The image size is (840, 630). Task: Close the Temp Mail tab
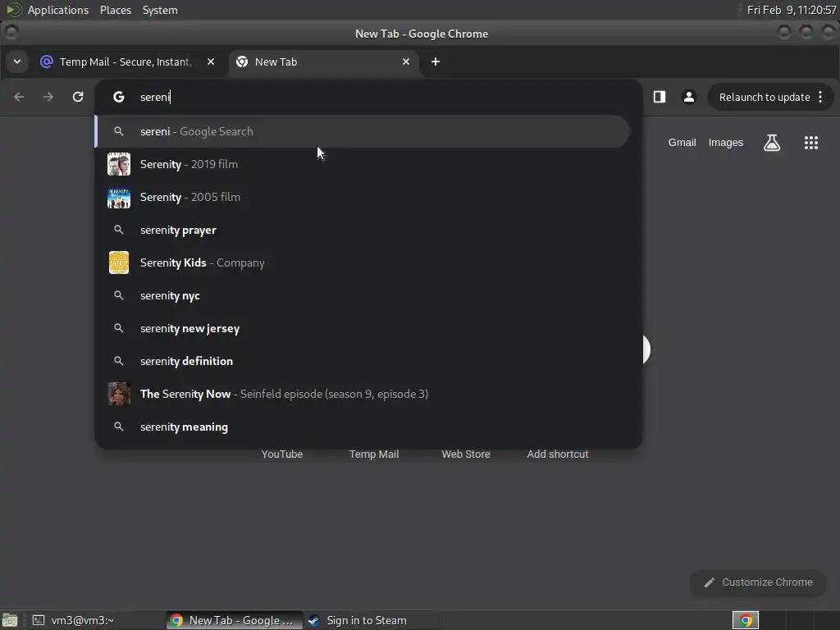pyautogui.click(x=211, y=62)
